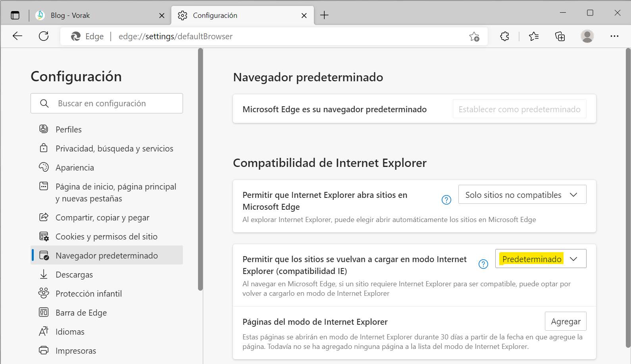631x364 pixels.
Task: Click help icon for modo Internet Explorer reload
Action: [x=483, y=264]
